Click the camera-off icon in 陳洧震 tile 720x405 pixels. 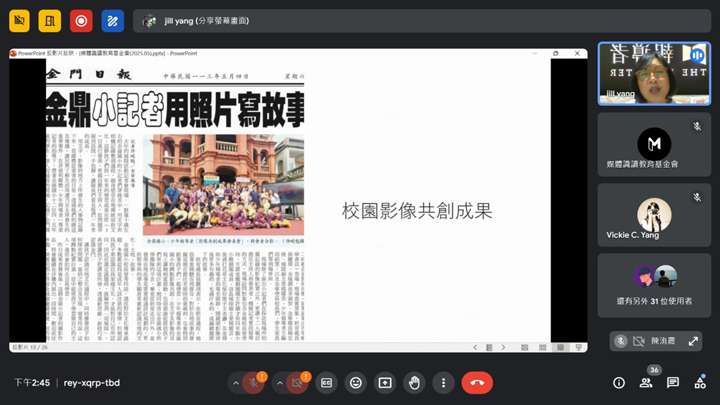638,341
